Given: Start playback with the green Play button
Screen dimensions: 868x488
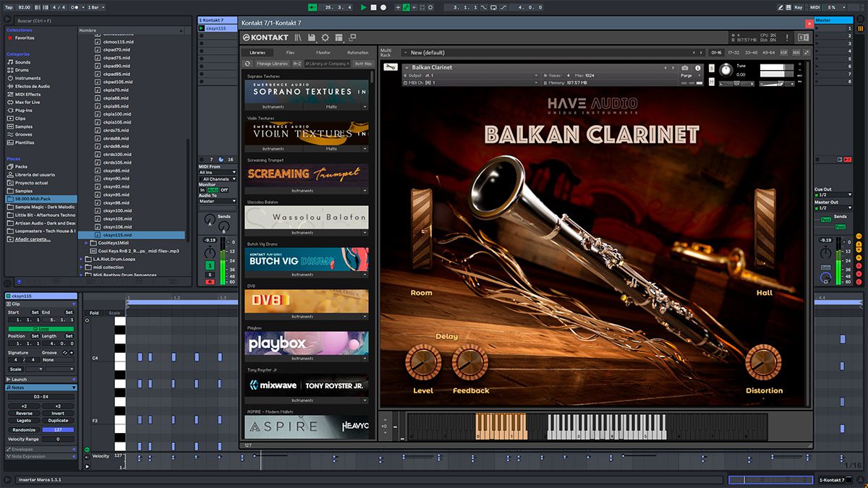Looking at the screenshot, I should [x=364, y=7].
